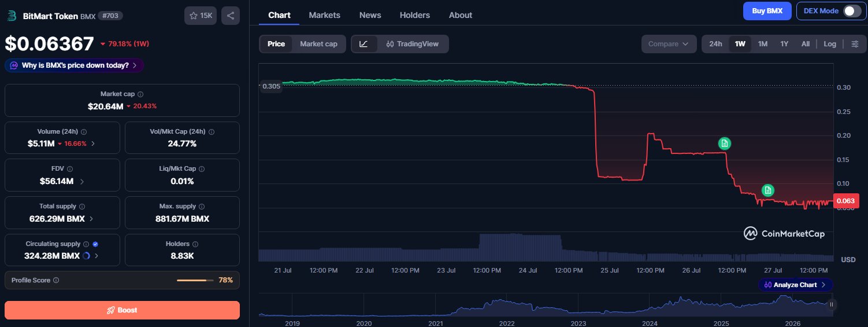This screenshot has width=868, height=327.
Task: Click the info icon next to Total supply
Action: [x=81, y=207]
